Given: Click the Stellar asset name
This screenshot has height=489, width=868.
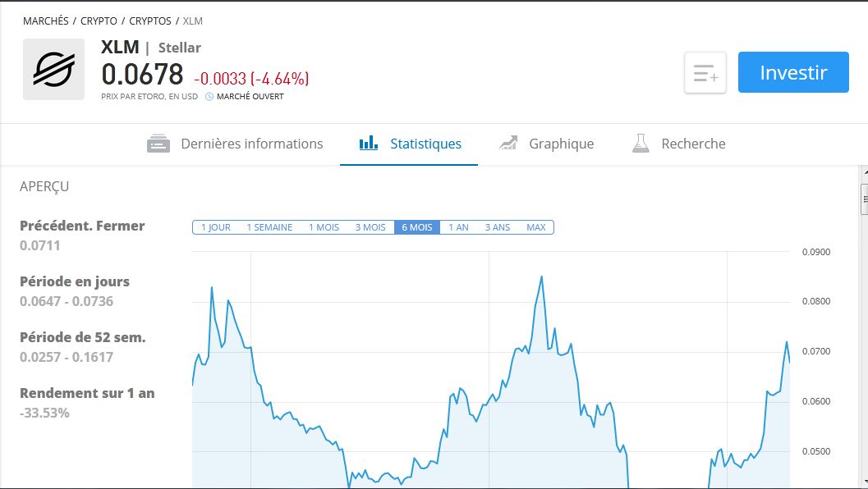Looking at the screenshot, I should click(x=179, y=48).
